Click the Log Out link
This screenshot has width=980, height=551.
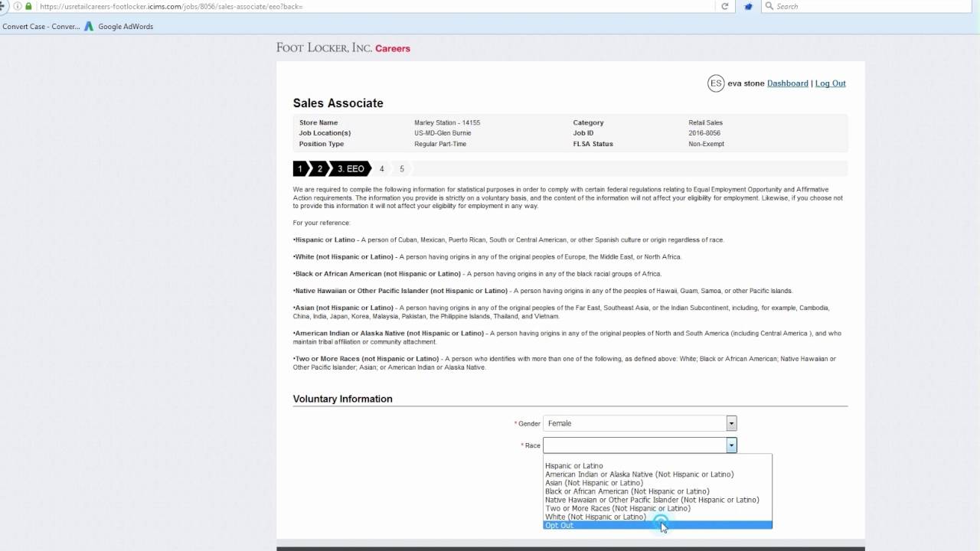(x=830, y=83)
